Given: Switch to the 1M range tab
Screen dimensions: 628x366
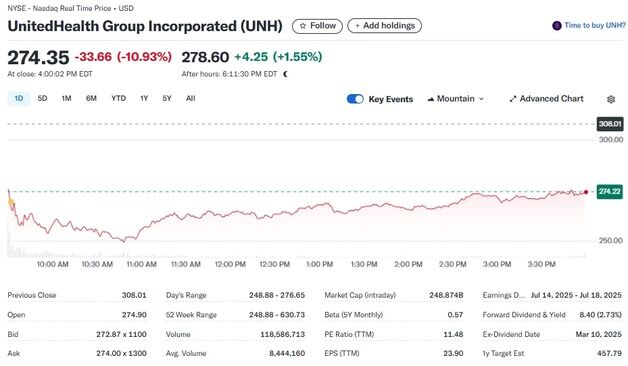Looking at the screenshot, I should point(66,99).
